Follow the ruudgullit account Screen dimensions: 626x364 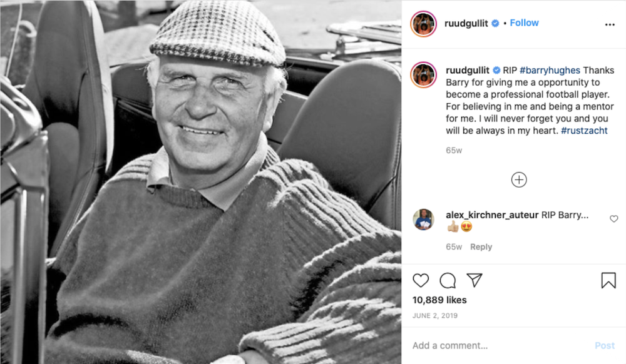pos(524,23)
